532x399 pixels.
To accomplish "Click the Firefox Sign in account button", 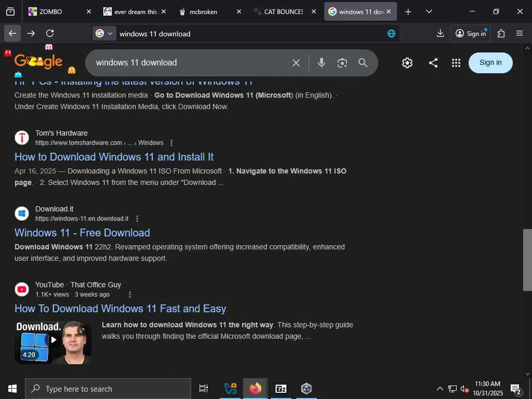I will point(471,33).
